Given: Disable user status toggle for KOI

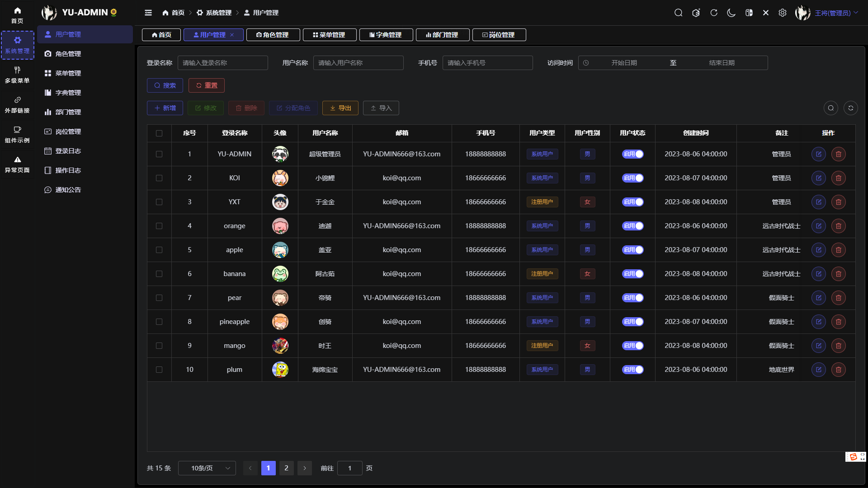Looking at the screenshot, I should click(x=632, y=178).
